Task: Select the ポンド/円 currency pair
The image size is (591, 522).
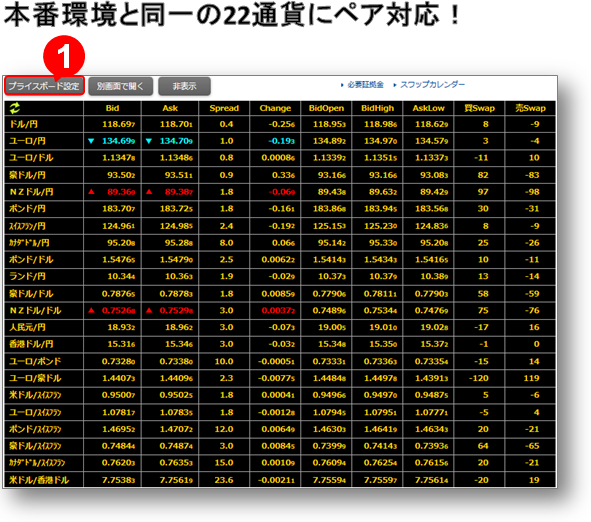Action: tap(27, 208)
